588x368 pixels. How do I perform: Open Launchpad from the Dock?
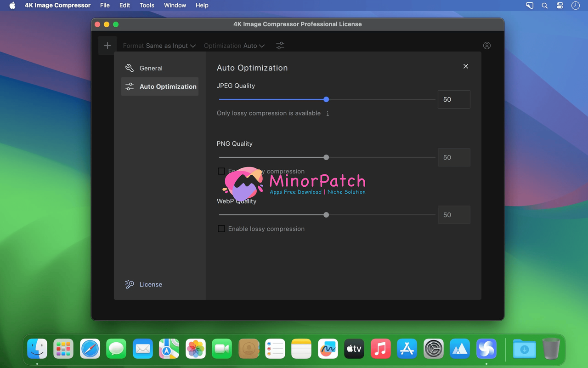click(63, 349)
